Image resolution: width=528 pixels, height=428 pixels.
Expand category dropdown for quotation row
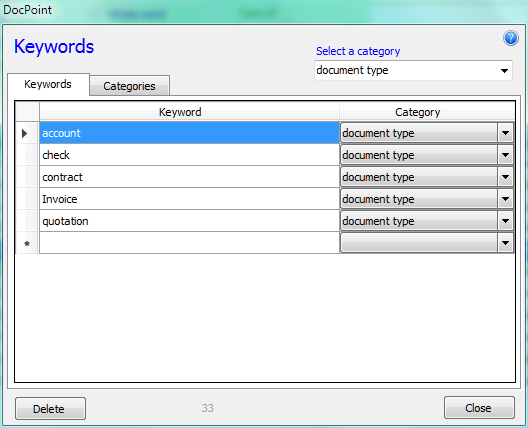click(505, 221)
